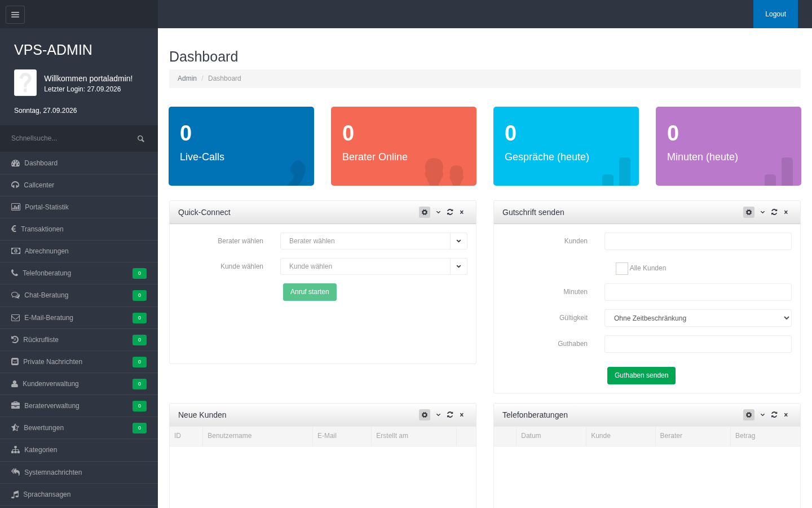Screen dimensions: 812x508
Task: Click the user avatar placeholder image
Action: click(25, 83)
